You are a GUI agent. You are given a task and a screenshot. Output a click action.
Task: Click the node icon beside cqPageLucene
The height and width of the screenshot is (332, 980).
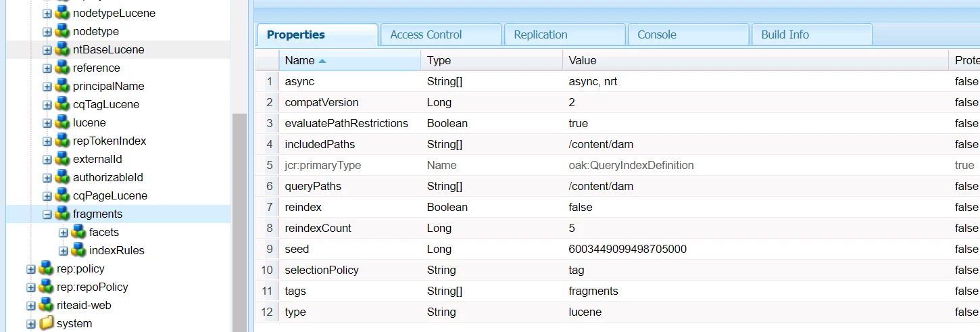coord(62,195)
